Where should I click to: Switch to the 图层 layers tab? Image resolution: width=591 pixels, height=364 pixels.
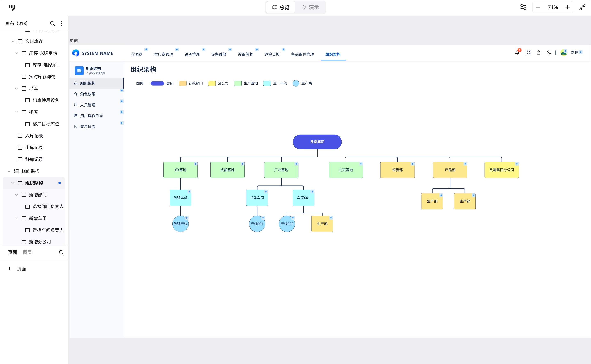pos(27,252)
